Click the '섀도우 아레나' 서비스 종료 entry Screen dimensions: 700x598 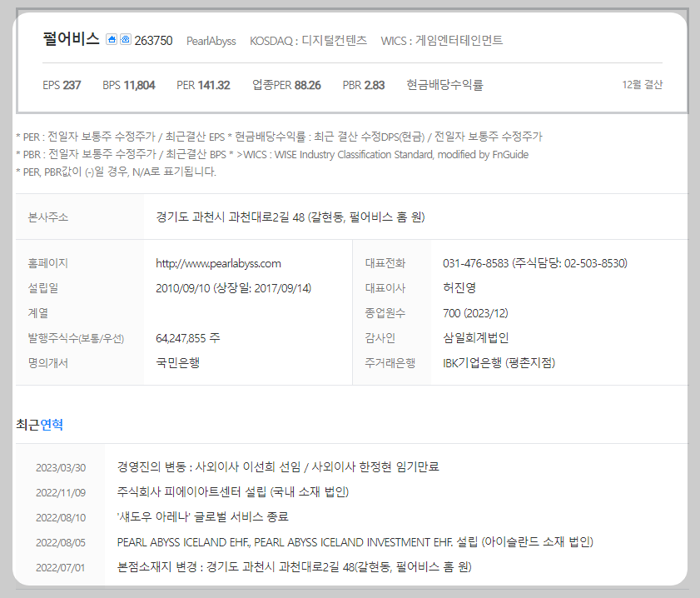coord(203,517)
